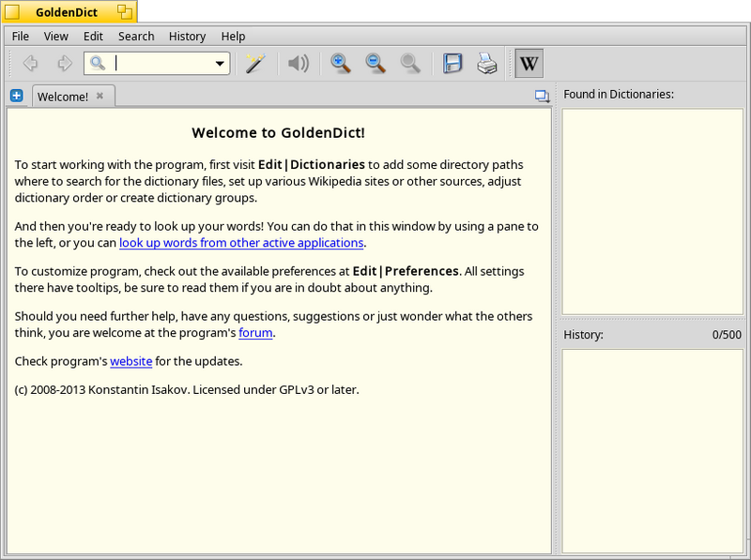Open the Edit menu
Screen dimensions: 751x560
[x=93, y=37]
